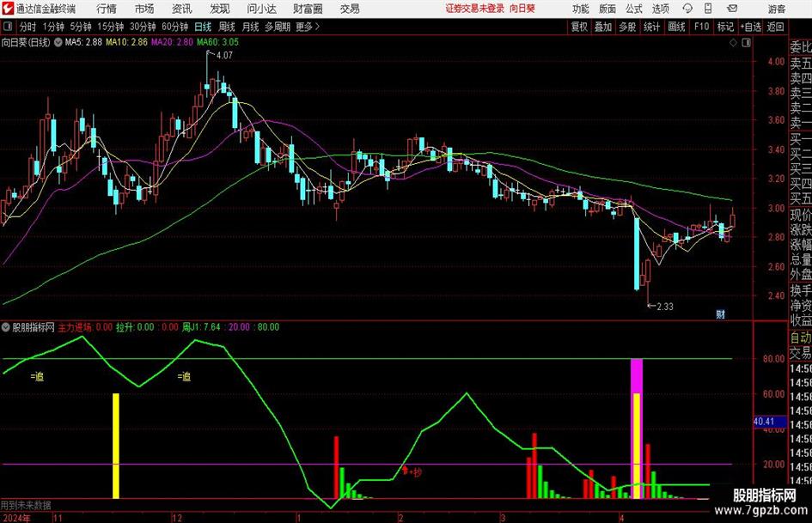Screen dimensions: 812x523
Task: Click the 周J1: 7.64 indicator value
Action: pyautogui.click(x=201, y=327)
